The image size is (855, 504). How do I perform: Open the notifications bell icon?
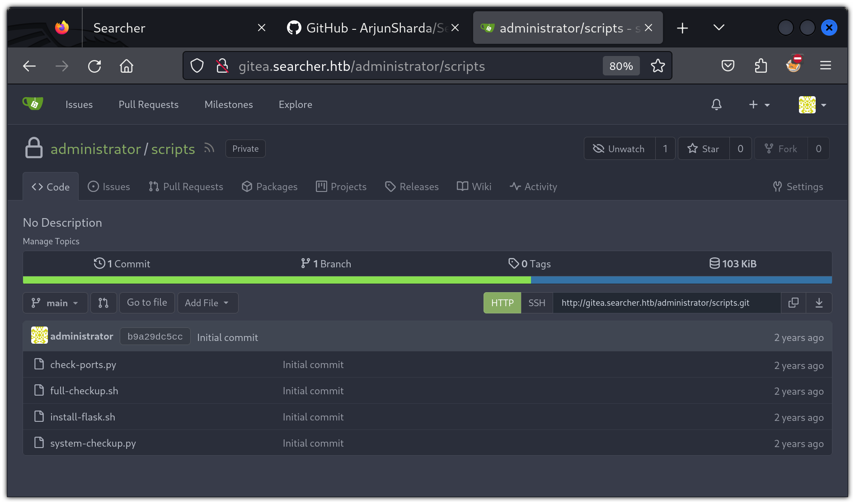pos(716,105)
